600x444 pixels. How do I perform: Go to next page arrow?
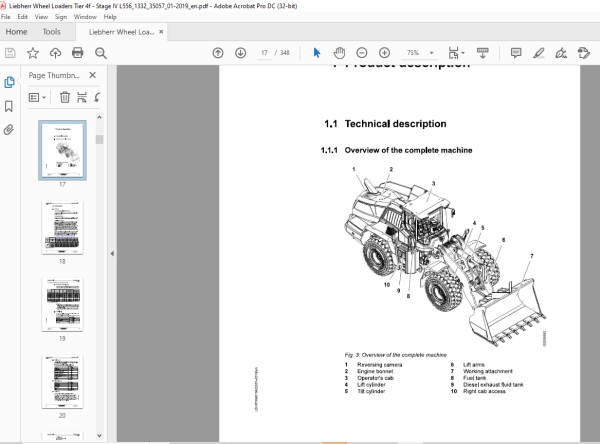pyautogui.click(x=240, y=53)
